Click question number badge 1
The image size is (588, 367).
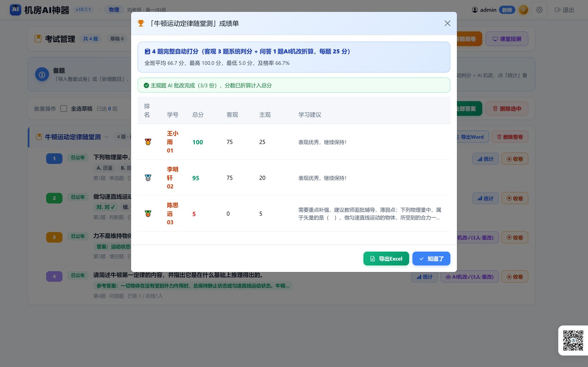(x=54, y=159)
